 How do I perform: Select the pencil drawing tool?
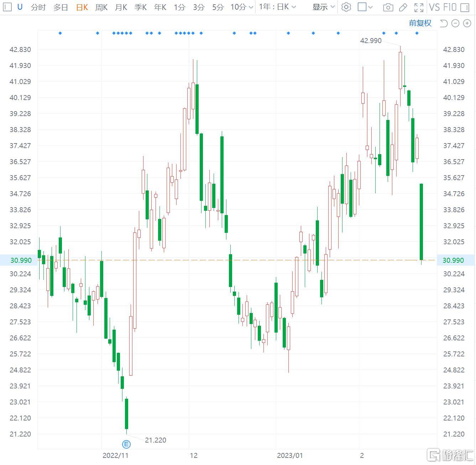click(403, 7)
